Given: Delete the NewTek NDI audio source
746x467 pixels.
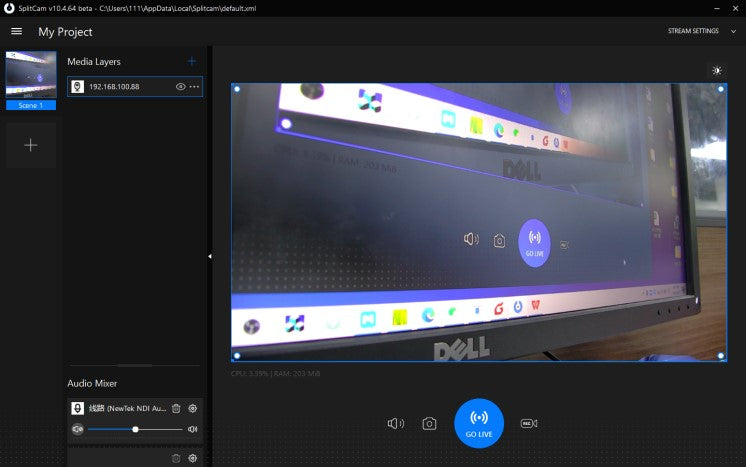Looking at the screenshot, I should coord(176,408).
